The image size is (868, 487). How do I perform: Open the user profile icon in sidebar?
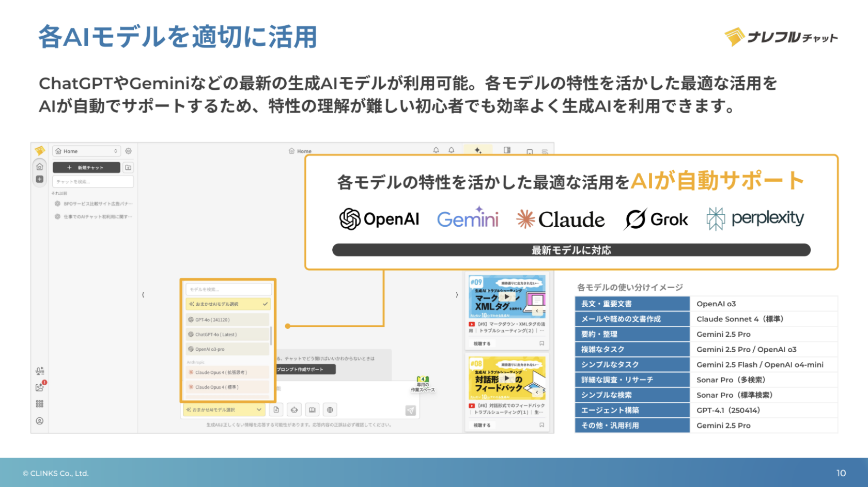pos(40,421)
